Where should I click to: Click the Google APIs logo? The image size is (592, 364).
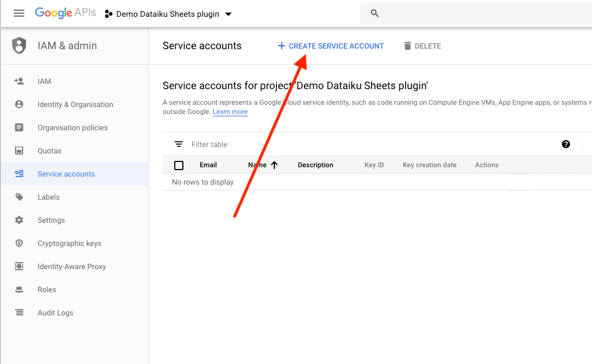(65, 13)
